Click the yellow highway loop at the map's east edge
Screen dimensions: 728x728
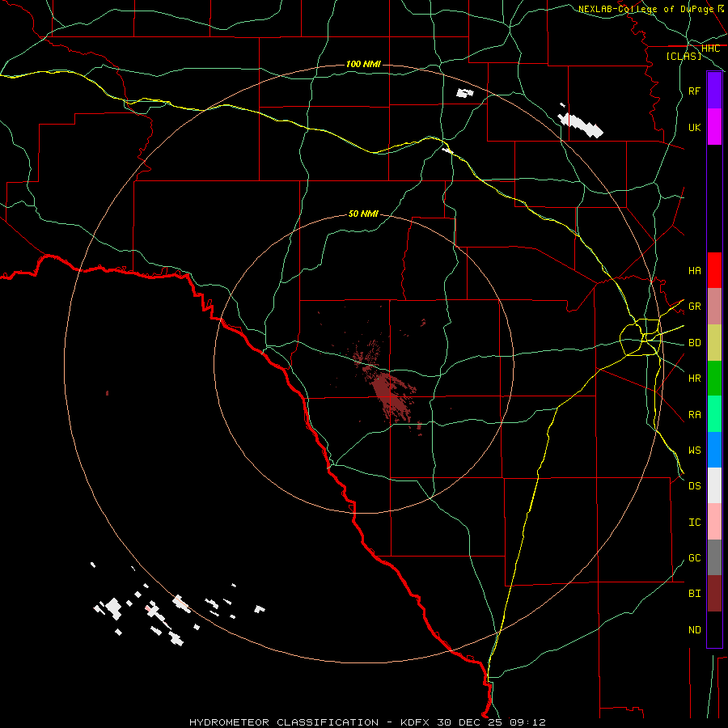[641, 337]
